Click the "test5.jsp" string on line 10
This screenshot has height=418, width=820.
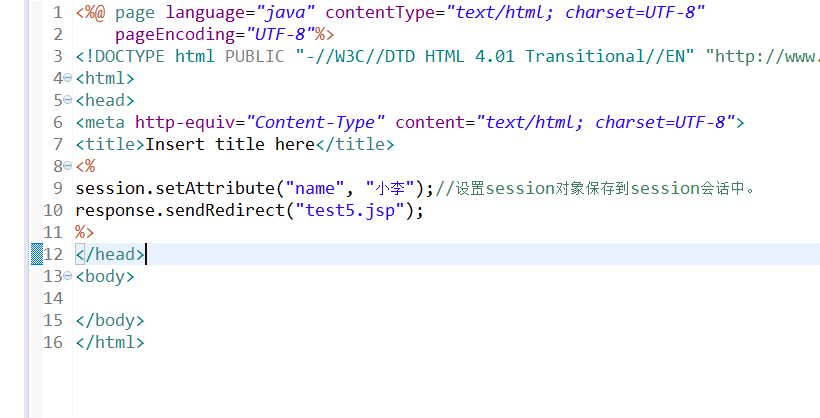click(350, 210)
